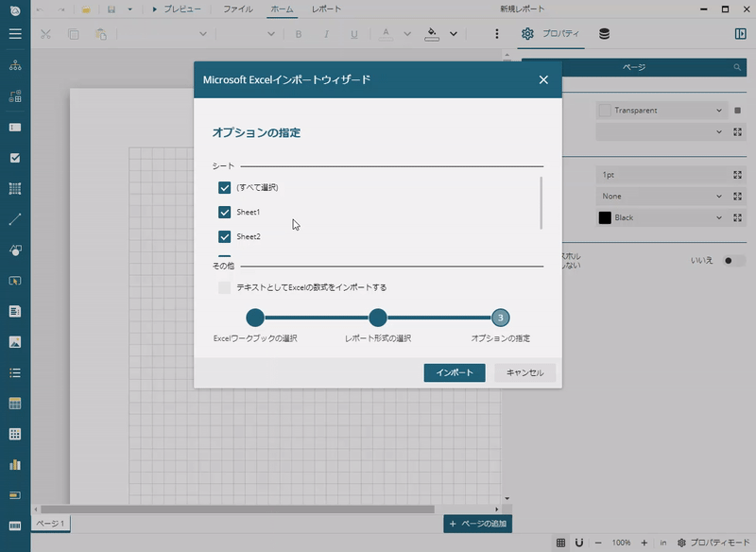Click the インポート button

pos(455,372)
